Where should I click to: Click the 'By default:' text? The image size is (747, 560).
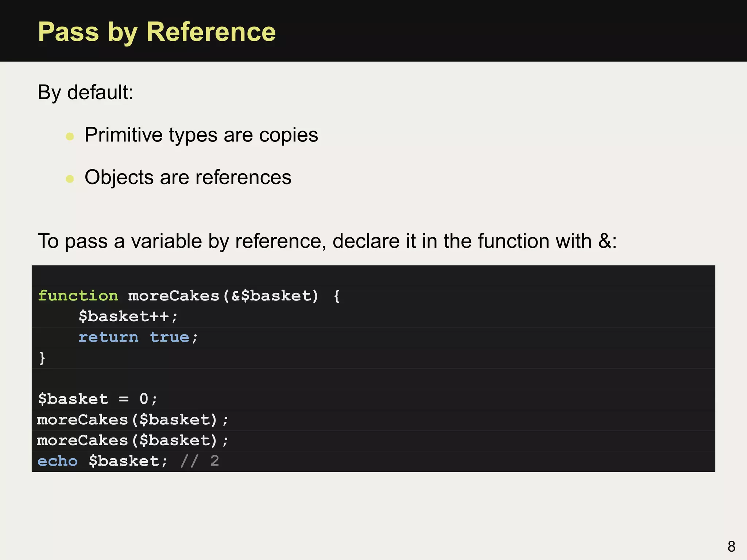(86, 92)
